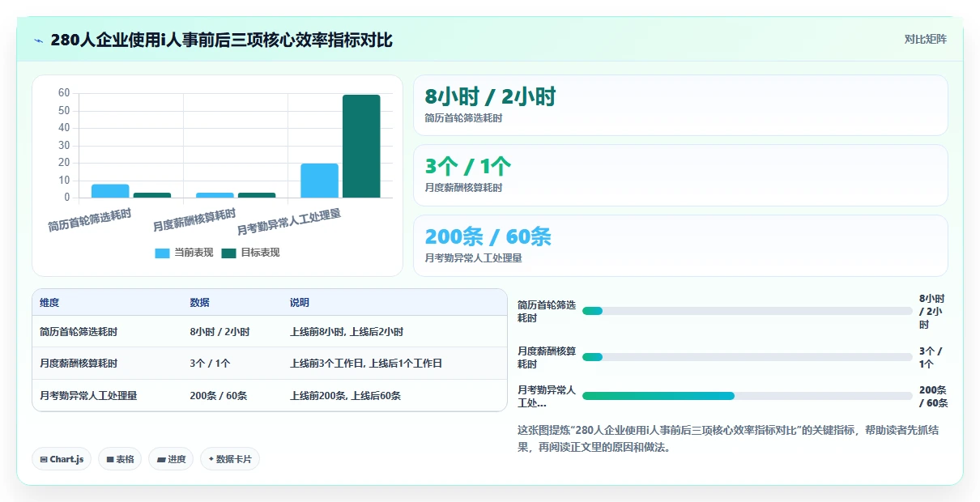Click the 对比矩阵 label in header
The image size is (980, 502).
point(925,39)
